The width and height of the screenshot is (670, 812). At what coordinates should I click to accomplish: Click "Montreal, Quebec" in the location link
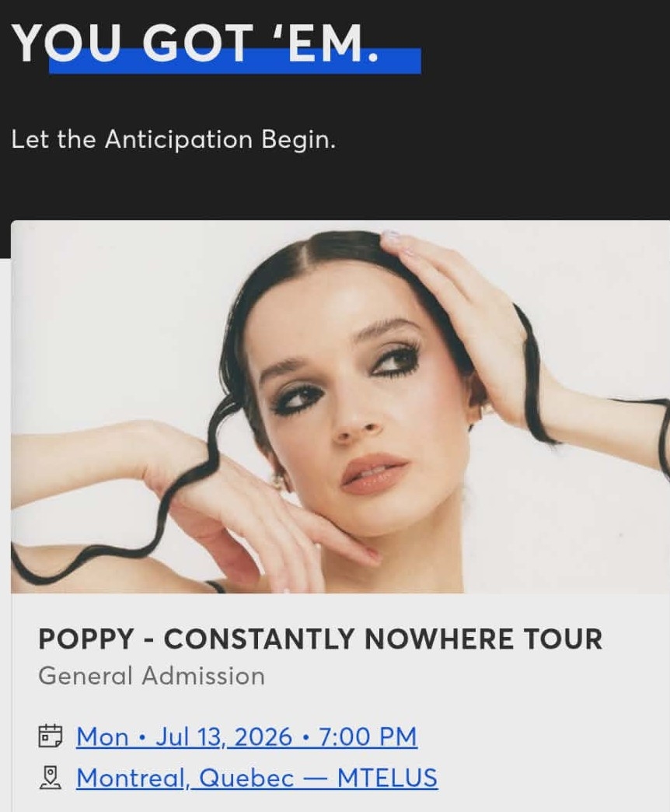tap(185, 778)
